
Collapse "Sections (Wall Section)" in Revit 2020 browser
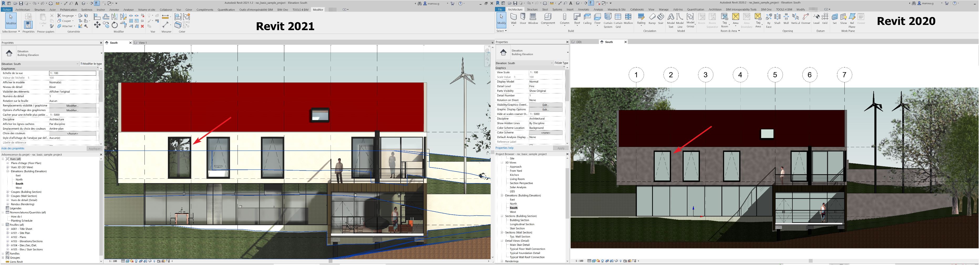pyautogui.click(x=502, y=233)
